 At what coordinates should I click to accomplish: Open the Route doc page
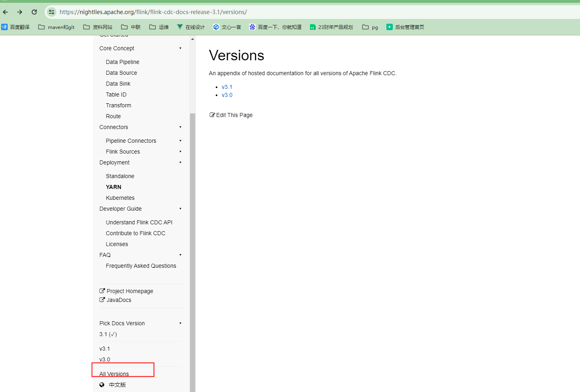pos(113,116)
